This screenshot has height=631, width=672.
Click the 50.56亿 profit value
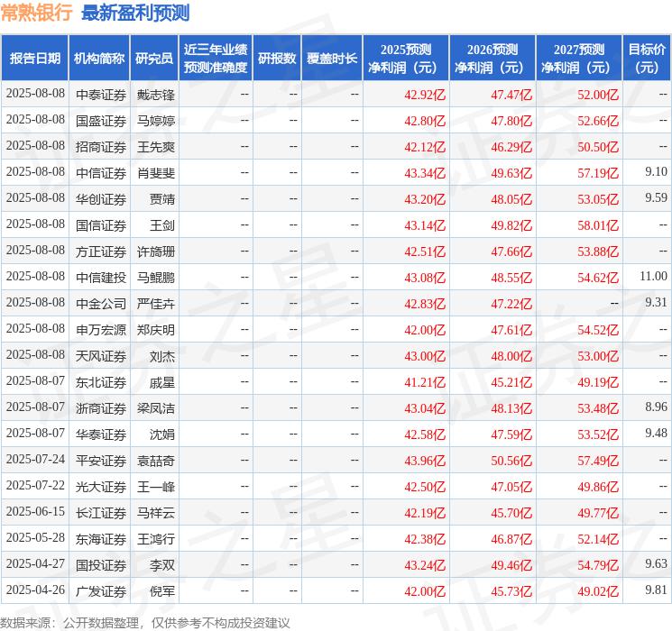point(511,461)
